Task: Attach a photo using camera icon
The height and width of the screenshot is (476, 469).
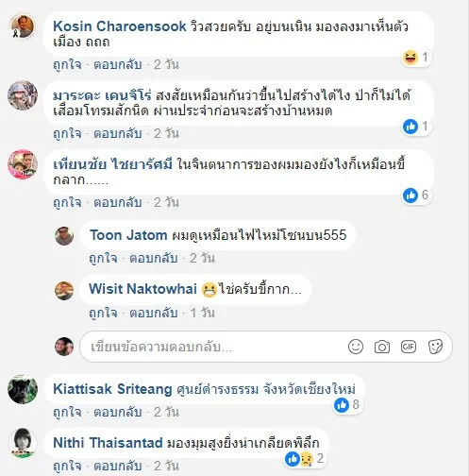Action: [382, 347]
